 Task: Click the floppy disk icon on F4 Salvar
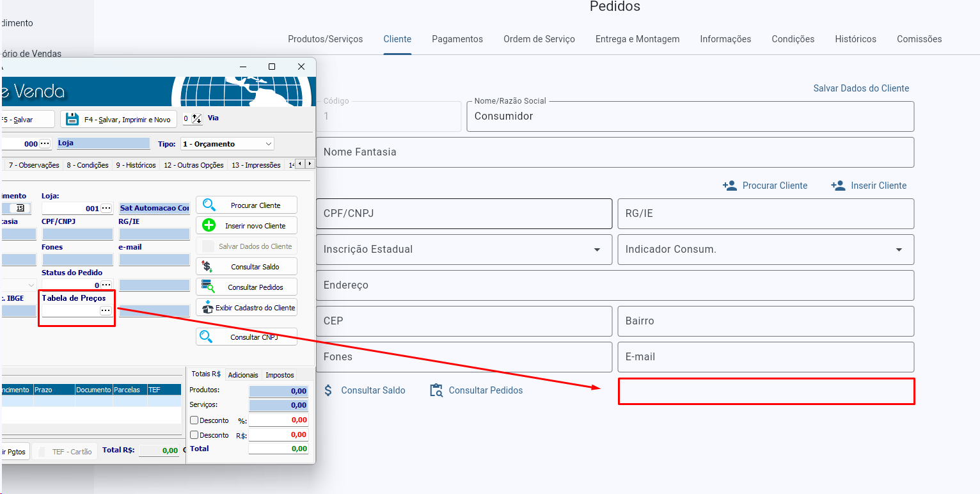tap(72, 119)
